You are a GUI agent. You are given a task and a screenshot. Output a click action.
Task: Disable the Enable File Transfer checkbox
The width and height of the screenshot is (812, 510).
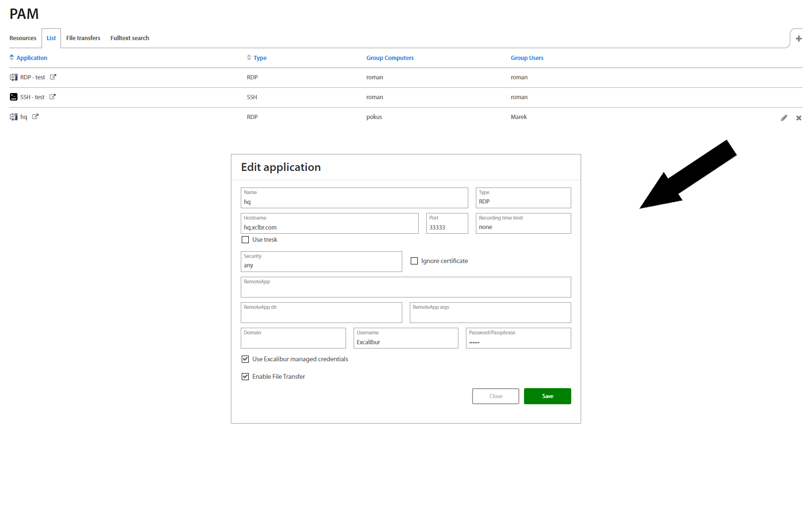(245, 377)
